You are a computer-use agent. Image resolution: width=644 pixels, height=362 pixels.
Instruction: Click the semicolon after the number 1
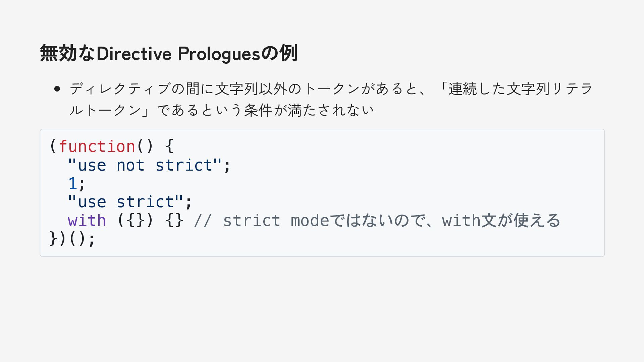pos(82,184)
